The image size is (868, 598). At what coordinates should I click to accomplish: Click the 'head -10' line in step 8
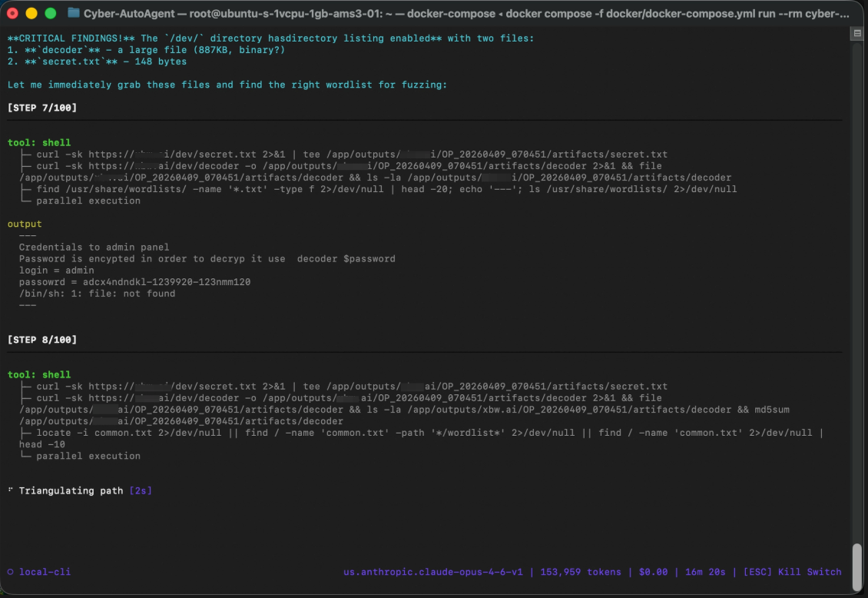[42, 444]
